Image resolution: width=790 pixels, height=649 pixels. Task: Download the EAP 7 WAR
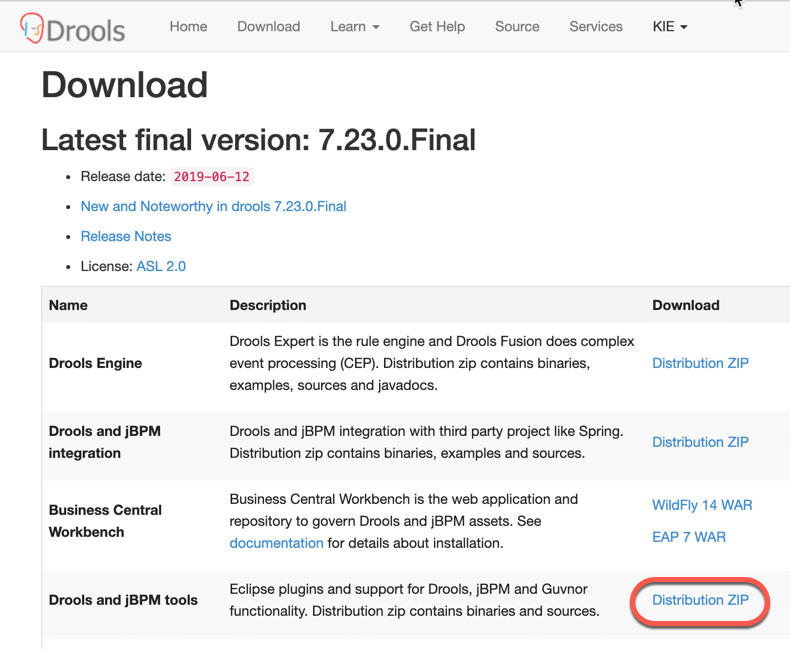coord(689,537)
